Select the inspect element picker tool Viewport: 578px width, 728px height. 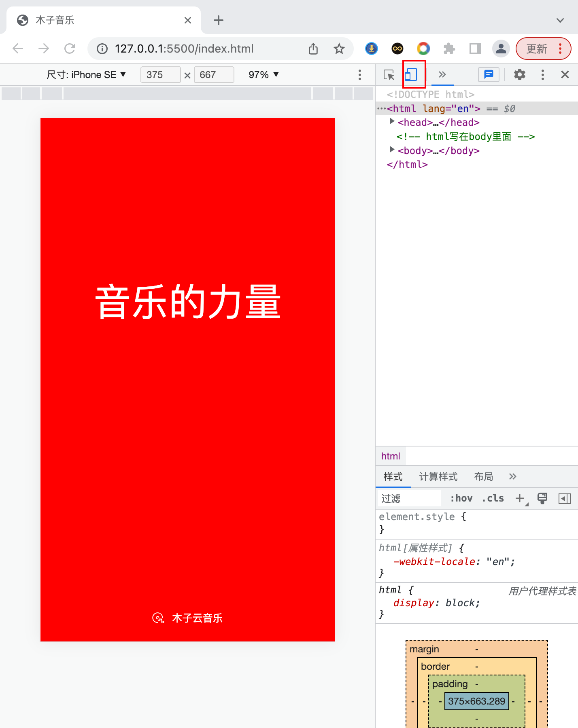[x=389, y=74]
